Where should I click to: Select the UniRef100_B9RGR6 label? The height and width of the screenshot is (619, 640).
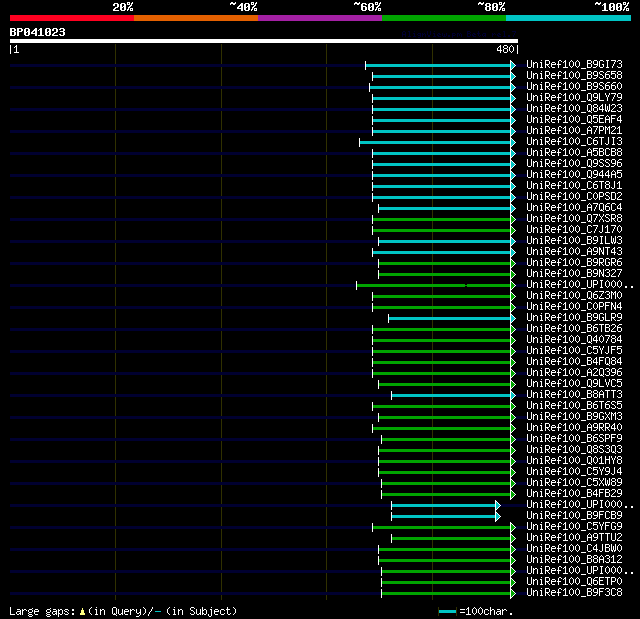574,263
